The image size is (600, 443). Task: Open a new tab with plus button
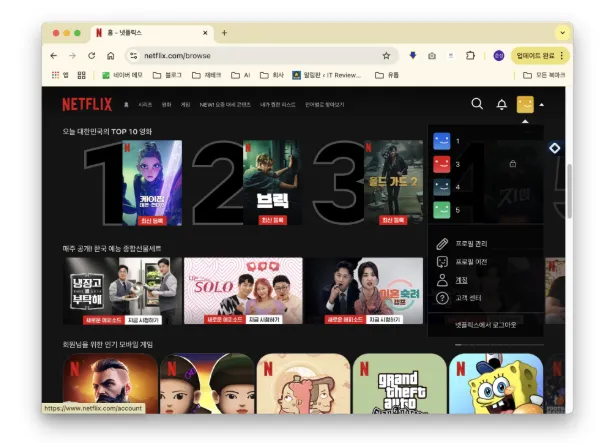[x=225, y=33]
